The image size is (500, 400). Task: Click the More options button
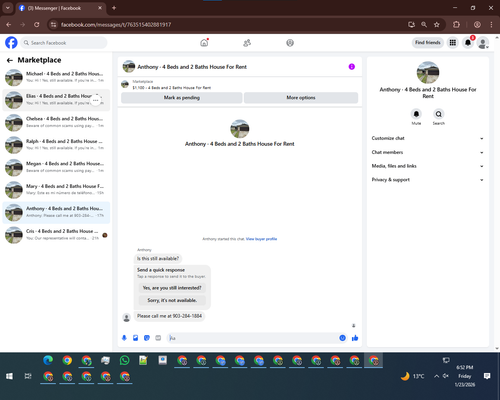tap(301, 98)
